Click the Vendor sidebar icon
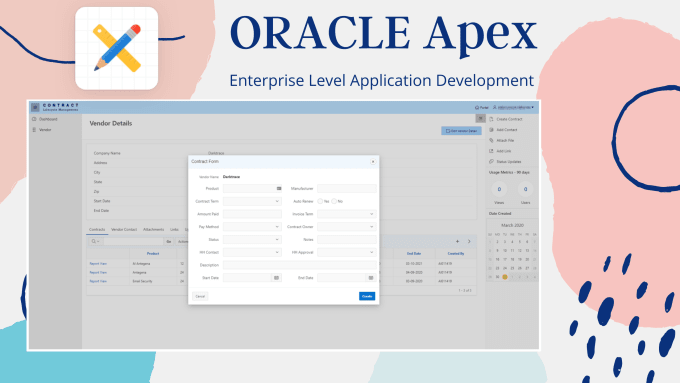680x383 pixels. click(34, 130)
